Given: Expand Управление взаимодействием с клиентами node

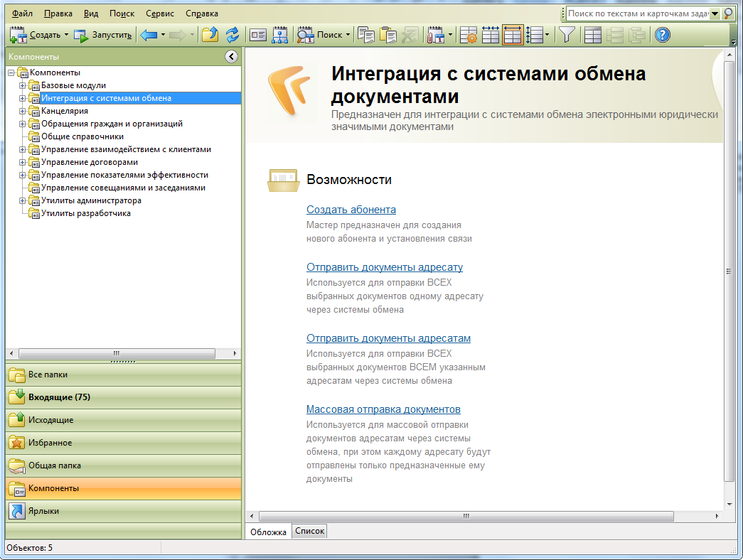Looking at the screenshot, I should pyautogui.click(x=22, y=150).
